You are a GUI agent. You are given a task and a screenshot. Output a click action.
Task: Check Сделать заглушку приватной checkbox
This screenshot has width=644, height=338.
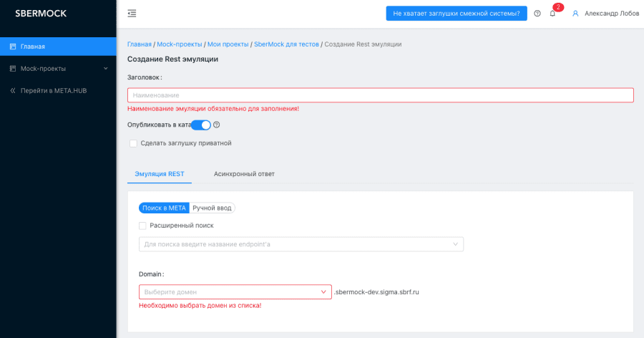click(133, 143)
